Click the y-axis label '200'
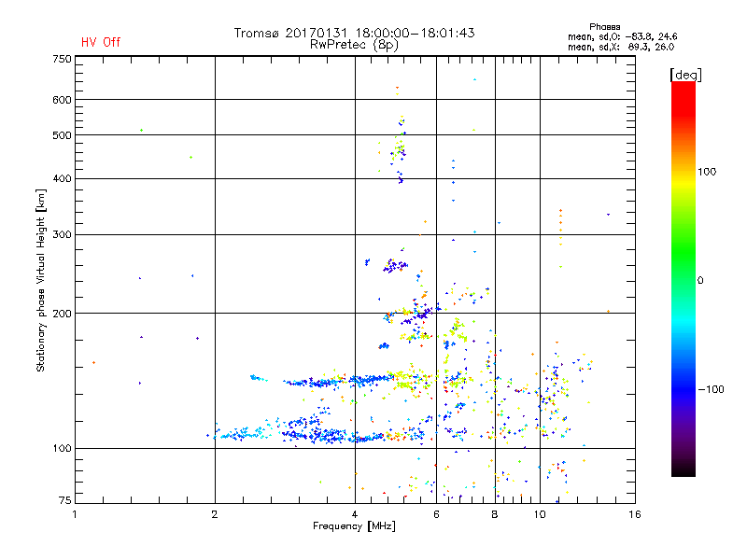Image resolution: width=747 pixels, height=560 pixels. click(62, 314)
